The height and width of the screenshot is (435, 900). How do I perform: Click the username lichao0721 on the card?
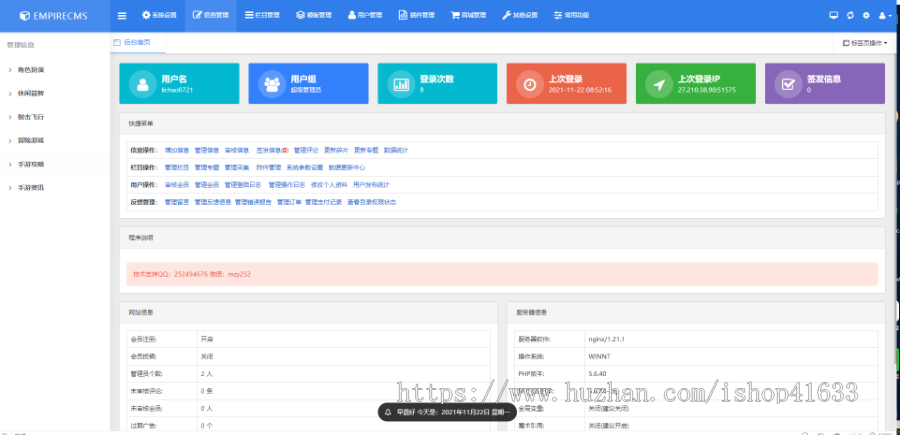(x=177, y=90)
